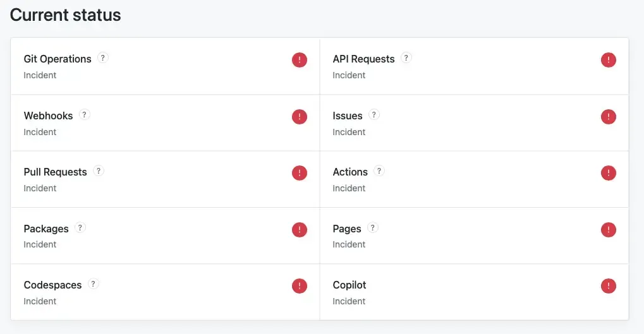Click the red incident icon for Webhooks
Screen dimensions: 644x334
pyautogui.click(x=300, y=117)
